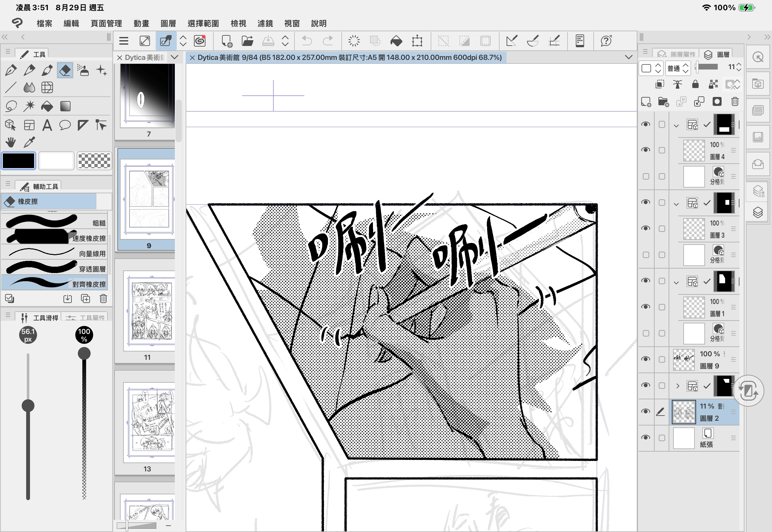The height and width of the screenshot is (532, 772).
Task: Select the Hand move tool
Action: [11, 142]
